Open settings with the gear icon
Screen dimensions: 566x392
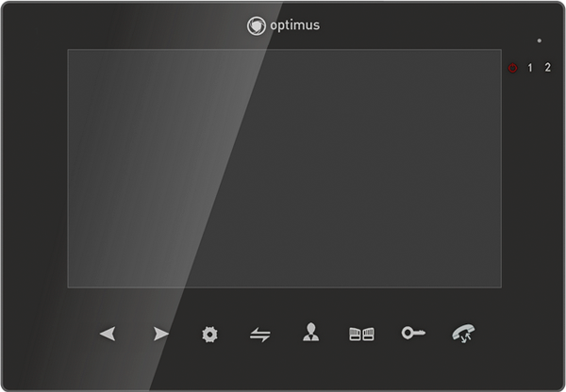pyautogui.click(x=209, y=335)
